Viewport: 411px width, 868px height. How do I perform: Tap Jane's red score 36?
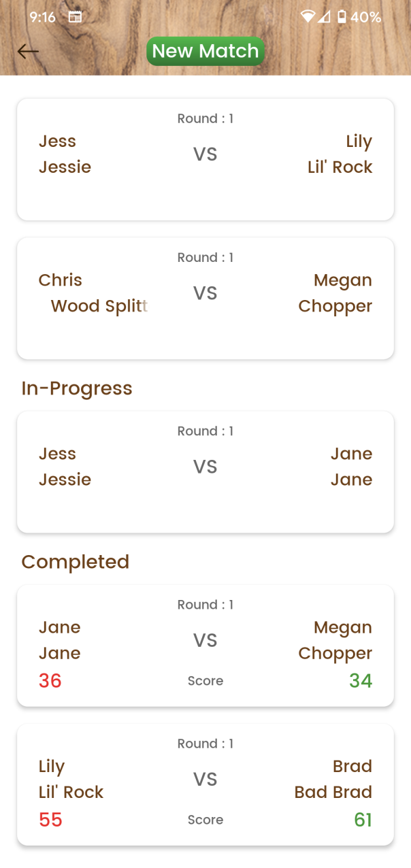(x=50, y=681)
